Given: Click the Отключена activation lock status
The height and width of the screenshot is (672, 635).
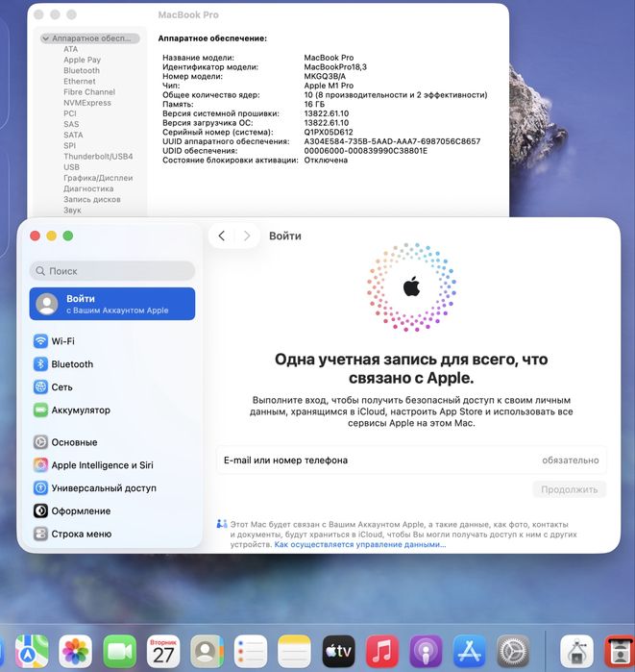Looking at the screenshot, I should point(326,160).
